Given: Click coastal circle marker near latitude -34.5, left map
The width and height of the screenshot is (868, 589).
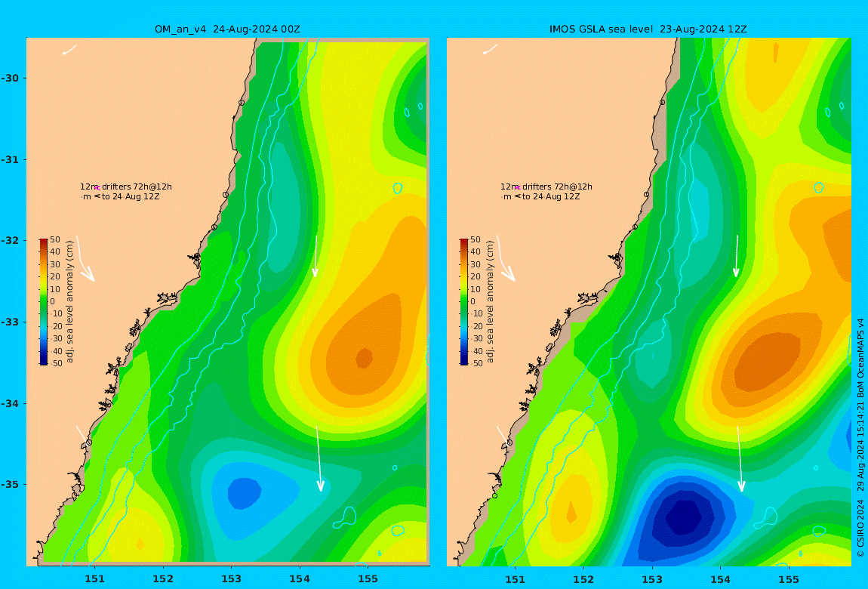Looking at the screenshot, I should point(88,443).
